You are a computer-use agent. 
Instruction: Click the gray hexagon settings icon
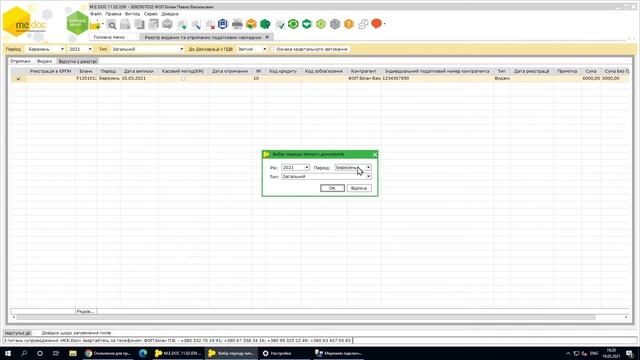click(x=335, y=24)
